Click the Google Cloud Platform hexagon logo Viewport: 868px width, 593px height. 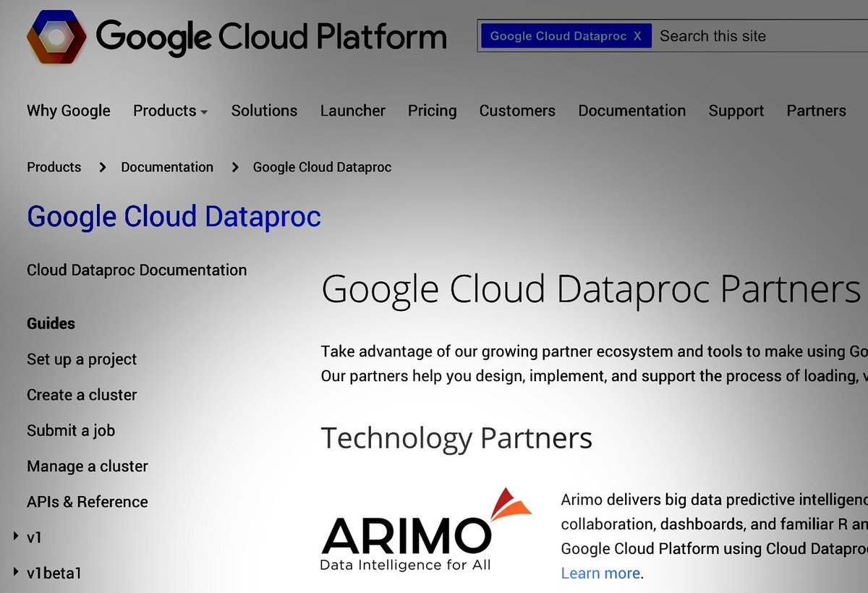pos(56,35)
